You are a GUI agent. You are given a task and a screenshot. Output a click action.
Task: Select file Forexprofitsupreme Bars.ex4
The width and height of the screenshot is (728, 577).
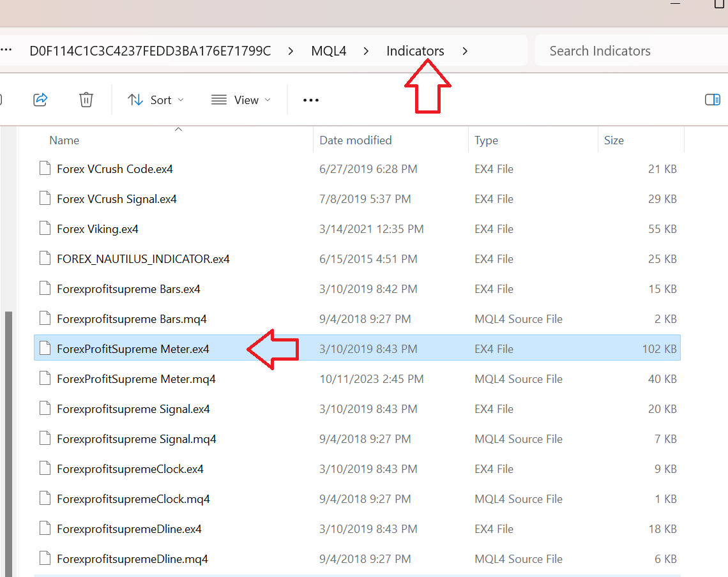point(357,288)
